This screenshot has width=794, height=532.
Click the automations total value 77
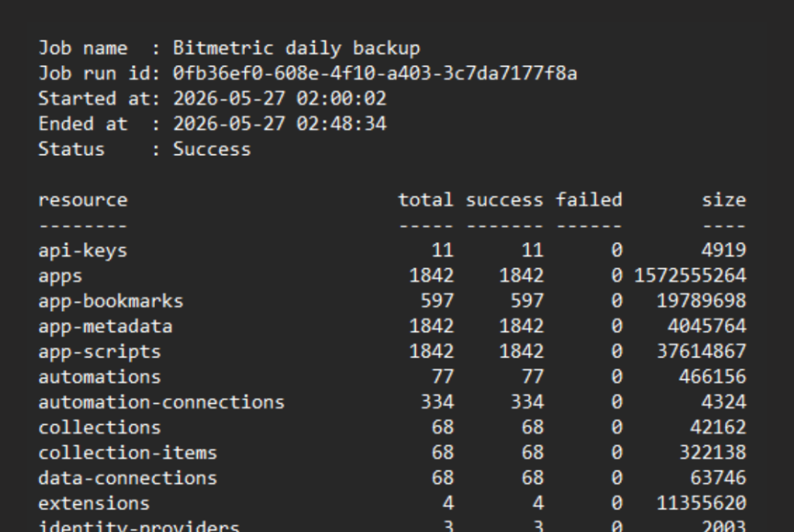click(x=443, y=378)
